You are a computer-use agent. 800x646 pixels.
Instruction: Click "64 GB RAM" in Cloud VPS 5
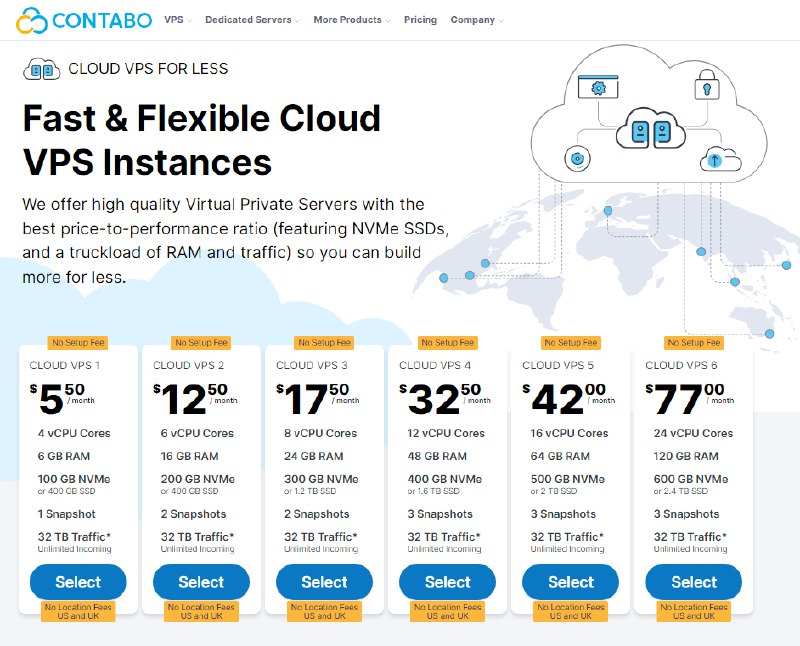point(560,456)
